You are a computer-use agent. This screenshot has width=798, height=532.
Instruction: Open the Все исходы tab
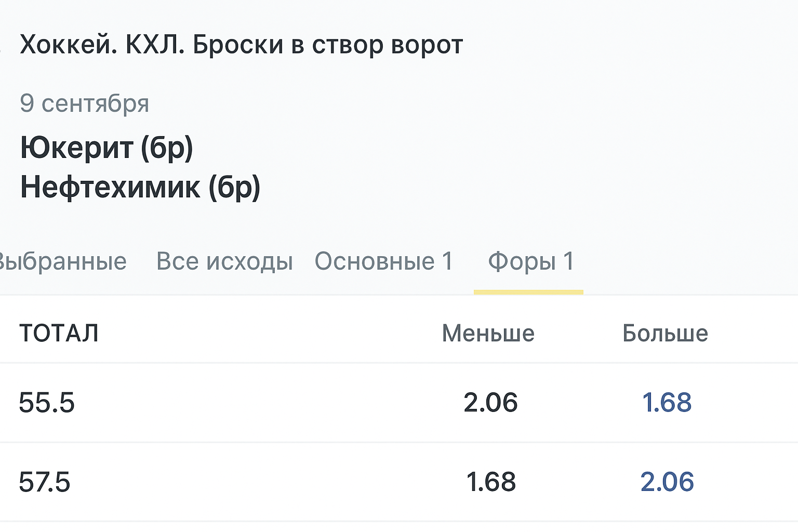click(x=224, y=261)
